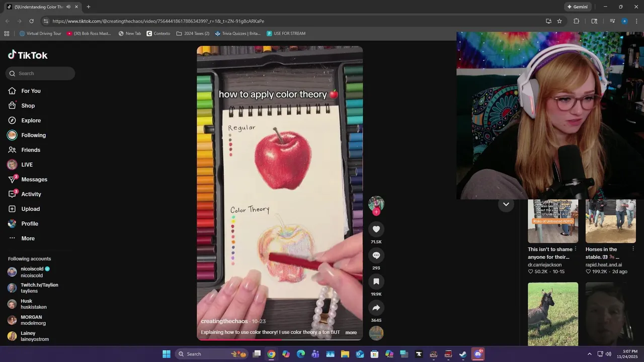Reload the page
Screen dimensions: 644x362
31,21
